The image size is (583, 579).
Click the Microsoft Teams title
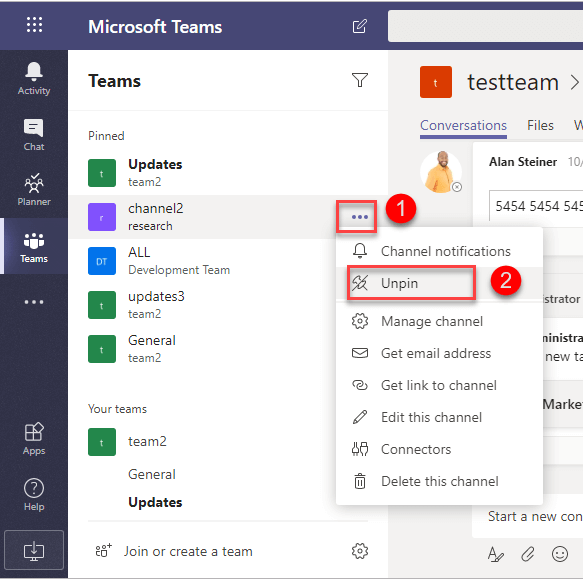click(155, 27)
